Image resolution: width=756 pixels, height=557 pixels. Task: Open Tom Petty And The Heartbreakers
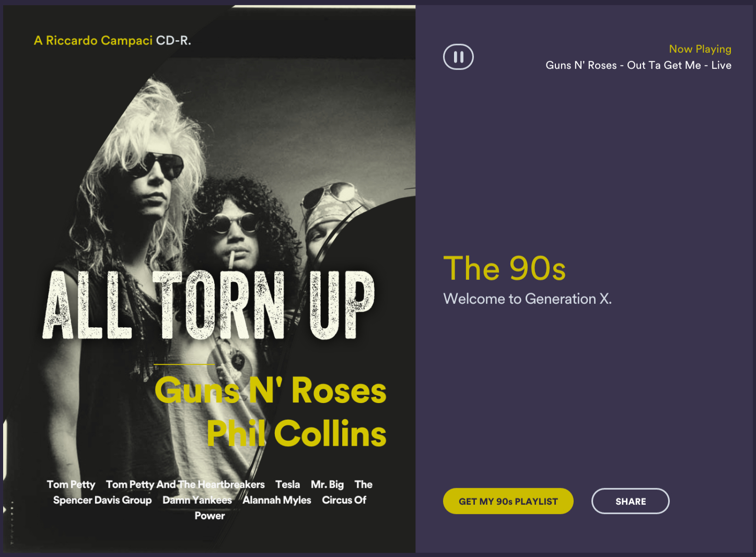185,484
